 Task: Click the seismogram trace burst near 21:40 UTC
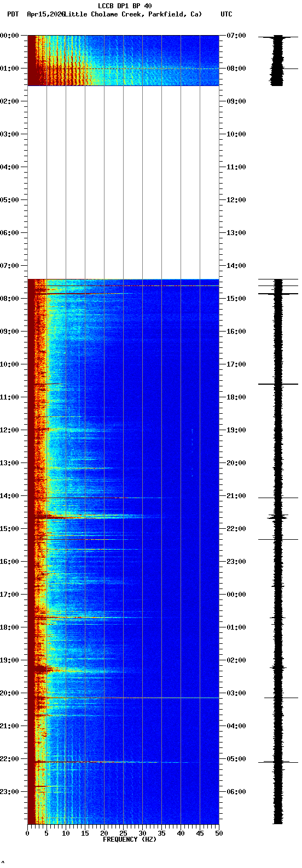(278, 517)
